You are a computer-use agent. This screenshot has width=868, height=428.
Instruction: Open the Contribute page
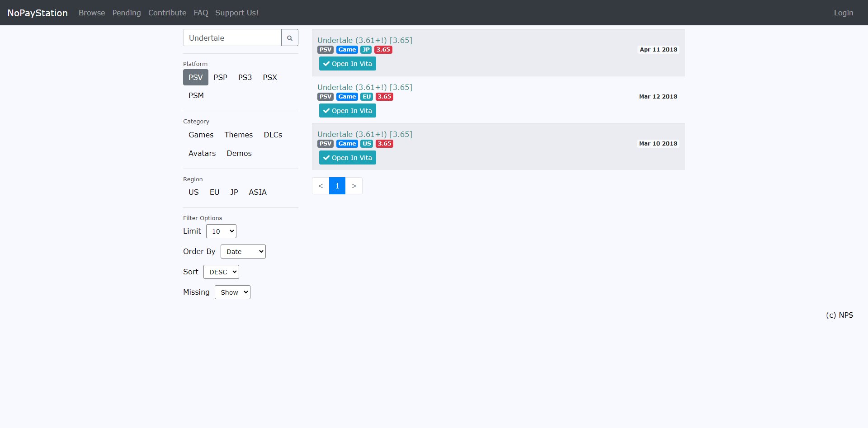click(x=167, y=13)
